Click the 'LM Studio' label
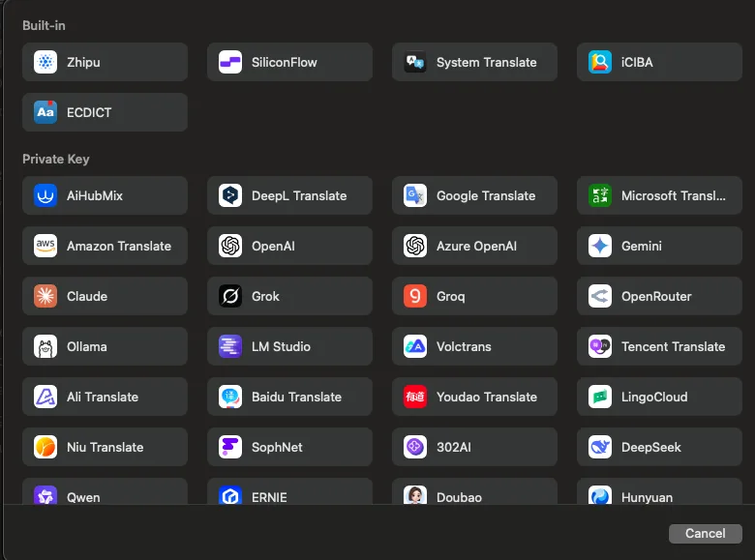The height and width of the screenshot is (560, 755). 281,347
